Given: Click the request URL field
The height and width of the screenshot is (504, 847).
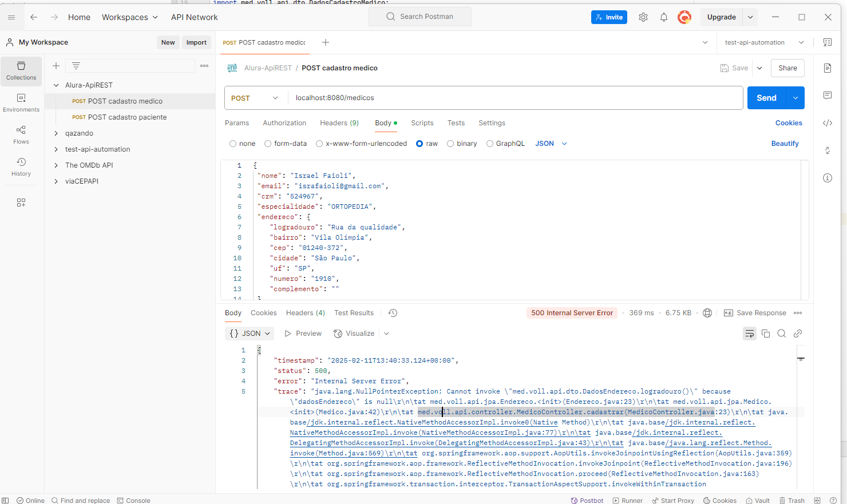Looking at the screenshot, I should (x=515, y=98).
